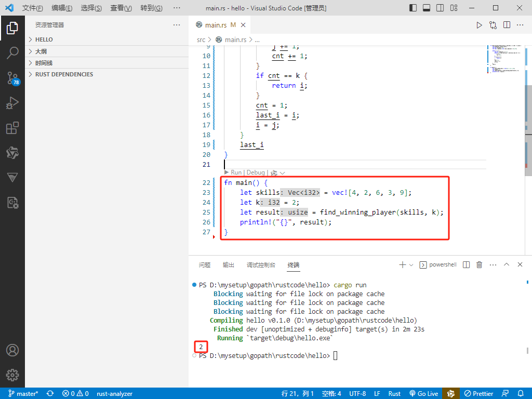Close the terminal panel

tap(520, 264)
